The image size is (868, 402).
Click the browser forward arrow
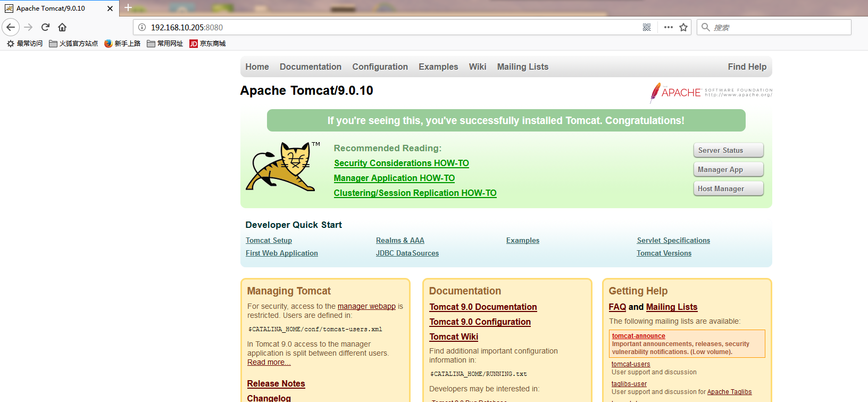(x=28, y=27)
